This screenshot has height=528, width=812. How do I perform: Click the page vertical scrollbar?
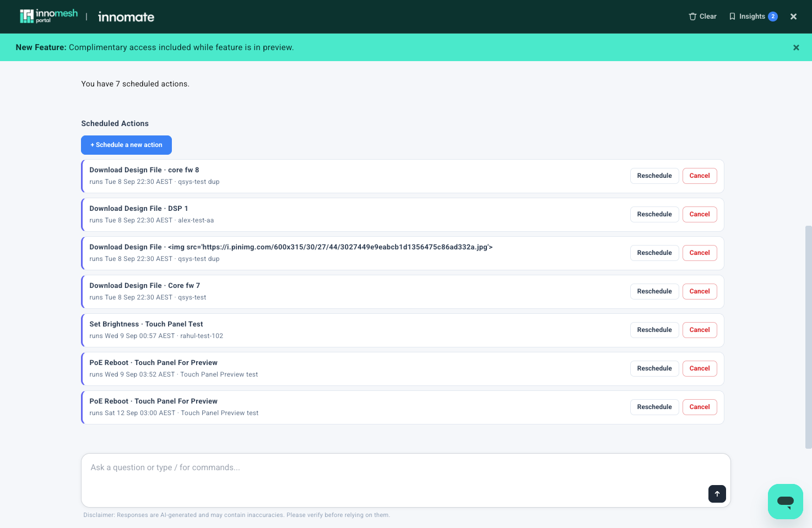pyautogui.click(x=808, y=337)
